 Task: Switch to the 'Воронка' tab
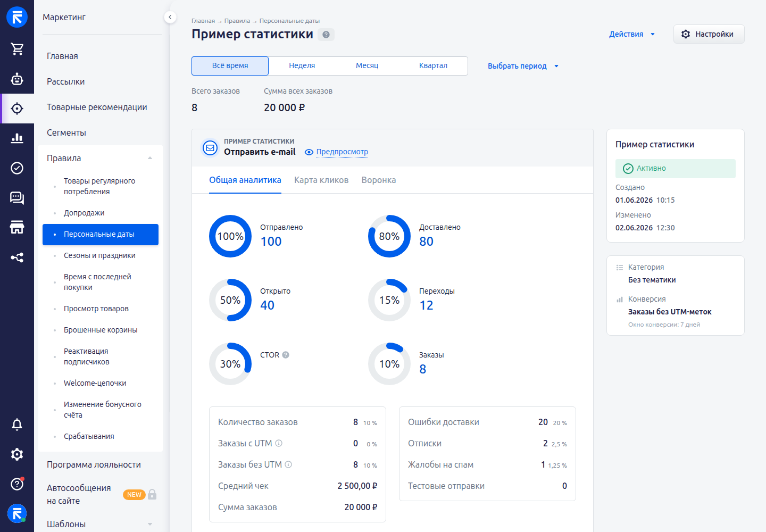pyautogui.click(x=379, y=180)
